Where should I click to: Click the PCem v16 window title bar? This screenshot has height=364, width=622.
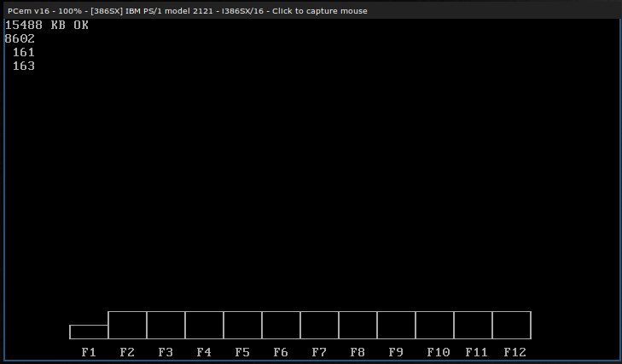point(311,11)
